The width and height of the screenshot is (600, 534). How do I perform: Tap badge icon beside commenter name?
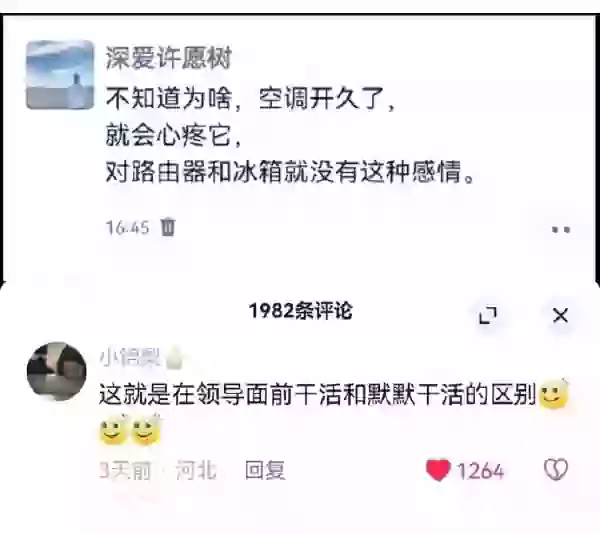[x=174, y=358]
